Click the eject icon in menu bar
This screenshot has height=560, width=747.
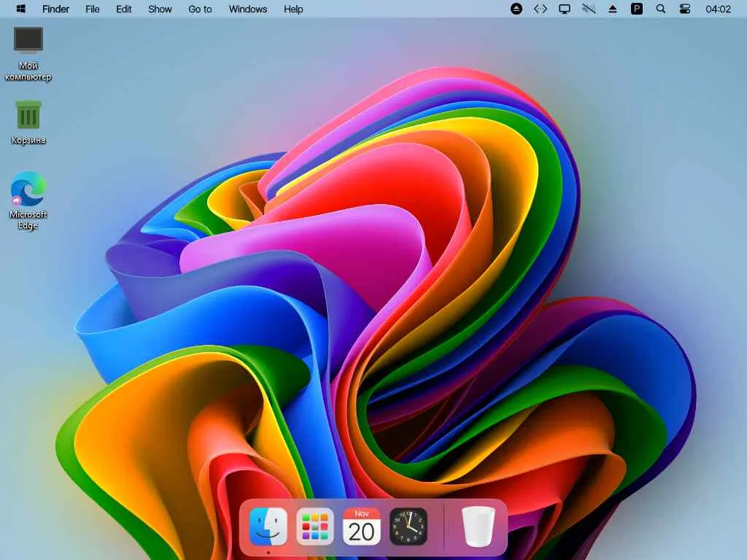[613, 9]
